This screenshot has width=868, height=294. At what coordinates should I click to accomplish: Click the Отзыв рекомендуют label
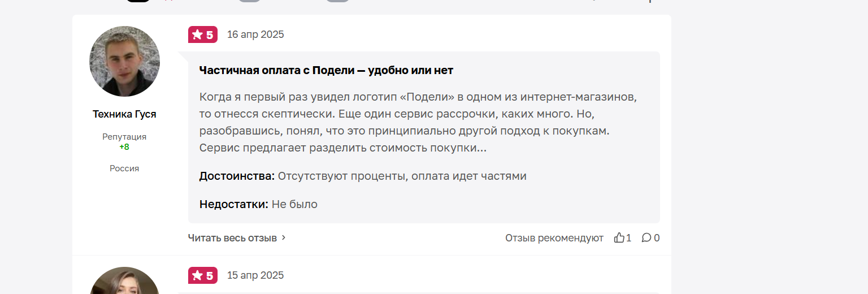(x=554, y=238)
